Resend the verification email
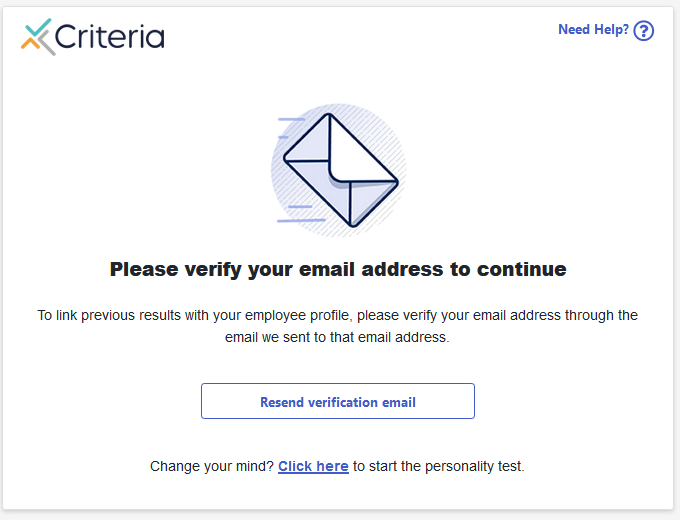Screen dimensions: 680x520 click(x=338, y=401)
